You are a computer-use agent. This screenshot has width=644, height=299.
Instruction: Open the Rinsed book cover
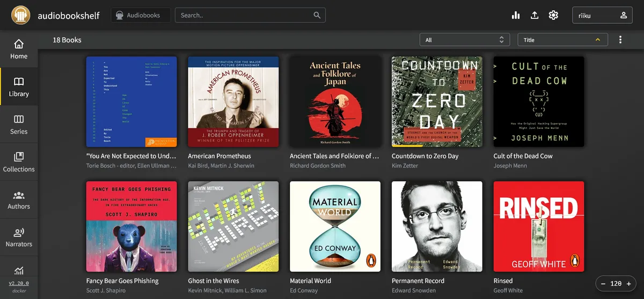[x=539, y=227]
